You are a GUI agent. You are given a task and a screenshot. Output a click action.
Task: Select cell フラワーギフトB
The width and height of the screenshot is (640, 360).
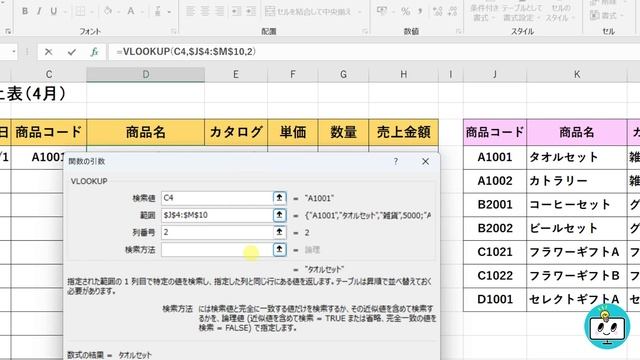pos(577,276)
